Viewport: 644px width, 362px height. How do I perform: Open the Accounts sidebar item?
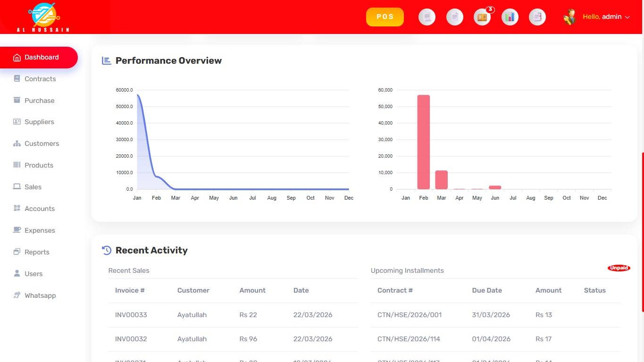pos(40,209)
